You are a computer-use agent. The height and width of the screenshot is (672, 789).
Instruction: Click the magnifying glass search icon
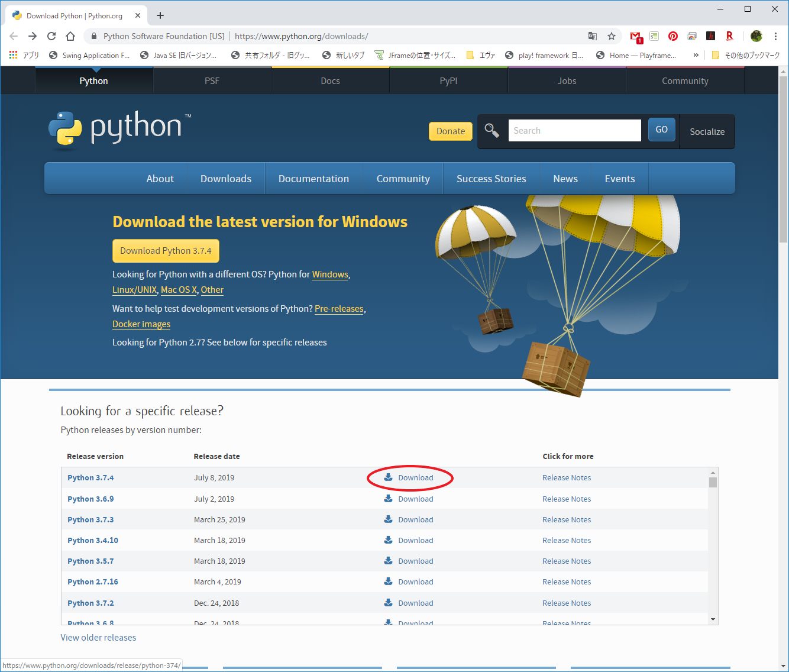(492, 130)
